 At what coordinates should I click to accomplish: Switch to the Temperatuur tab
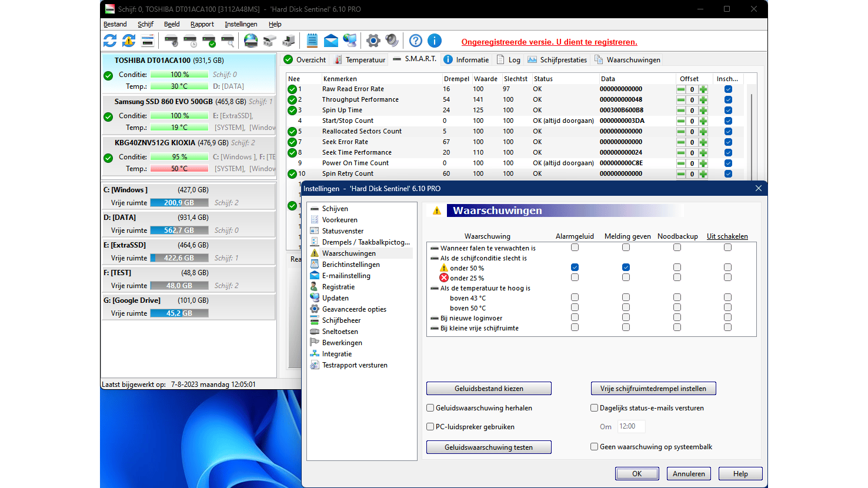360,60
